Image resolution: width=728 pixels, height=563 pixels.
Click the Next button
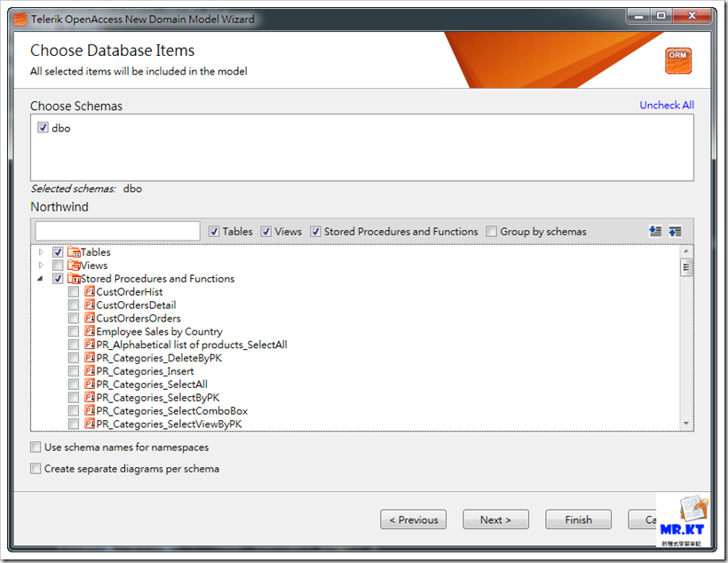495,519
